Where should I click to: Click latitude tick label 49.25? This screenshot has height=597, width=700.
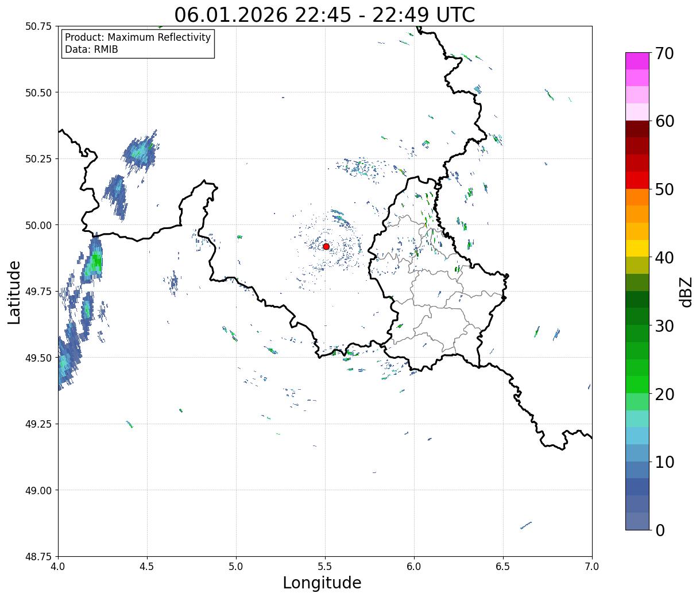pos(38,424)
